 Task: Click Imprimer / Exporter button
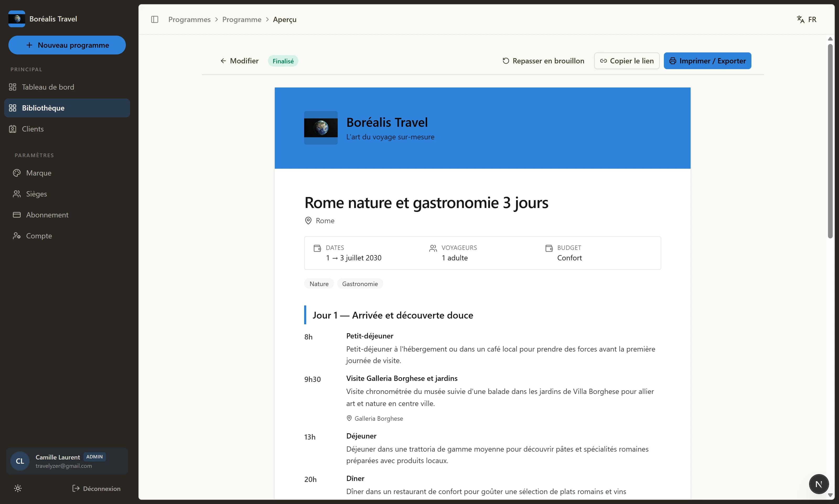707,61
